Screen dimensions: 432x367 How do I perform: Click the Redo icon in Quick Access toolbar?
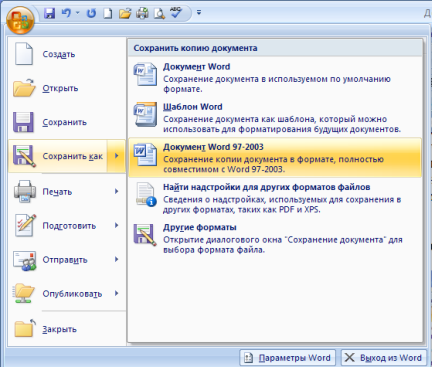click(x=91, y=13)
